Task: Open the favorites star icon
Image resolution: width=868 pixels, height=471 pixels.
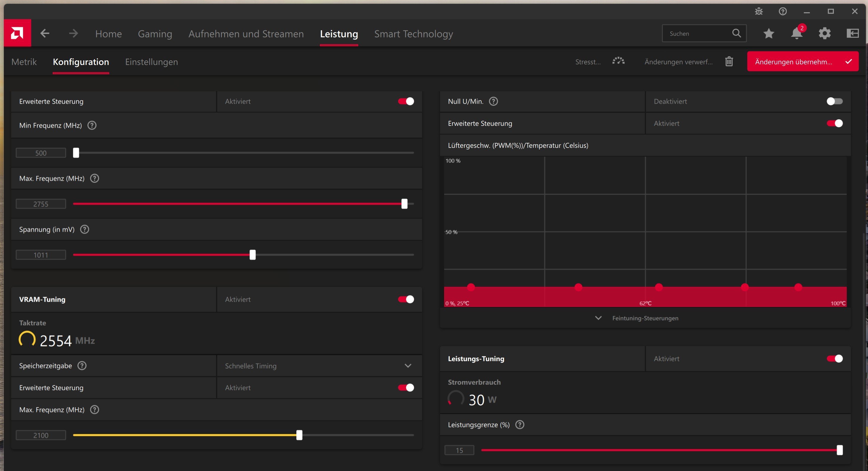Action: tap(769, 33)
